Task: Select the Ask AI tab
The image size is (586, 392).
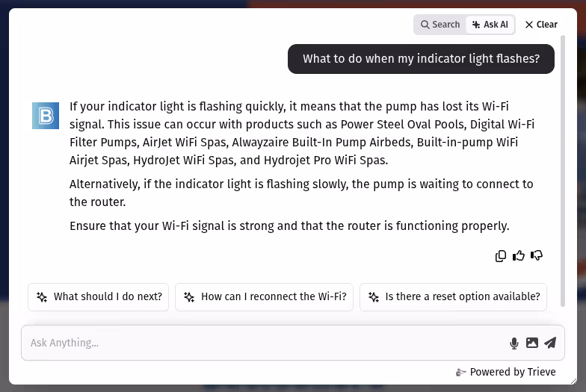Action: (490, 25)
